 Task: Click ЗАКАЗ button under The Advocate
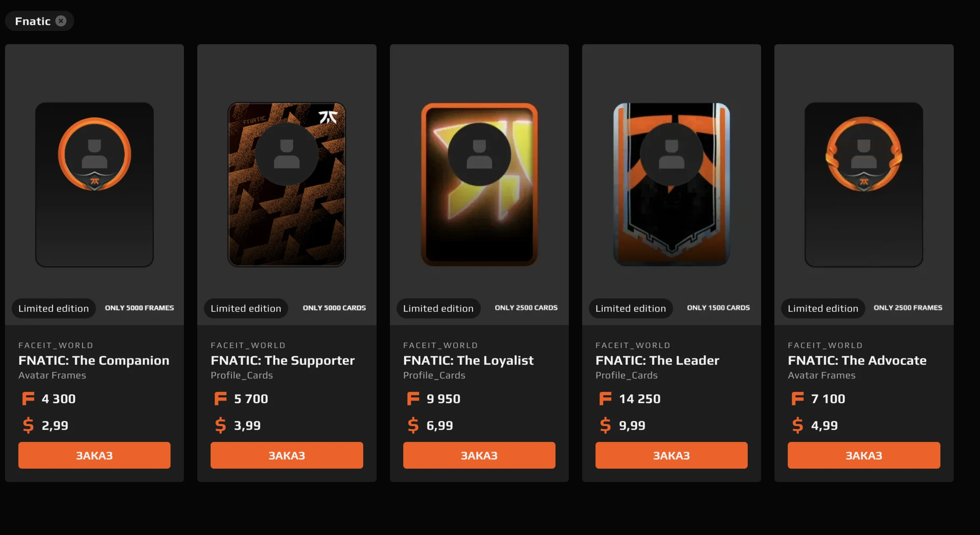[x=864, y=455]
